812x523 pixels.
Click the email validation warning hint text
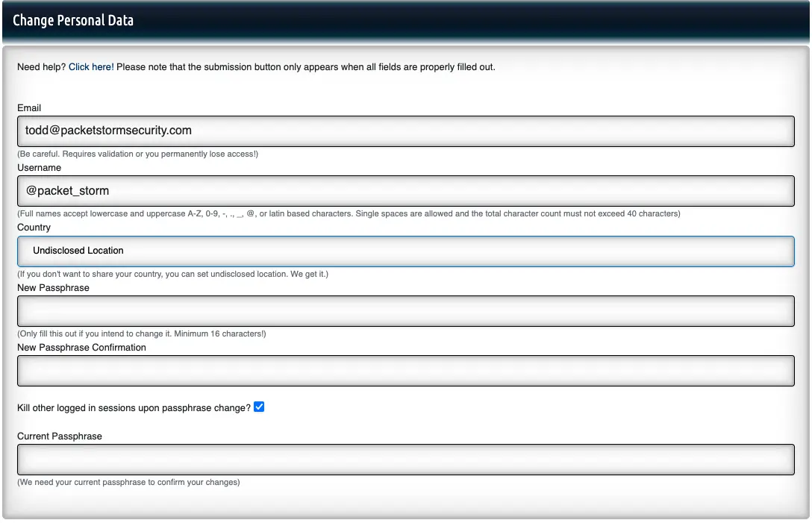(x=137, y=154)
